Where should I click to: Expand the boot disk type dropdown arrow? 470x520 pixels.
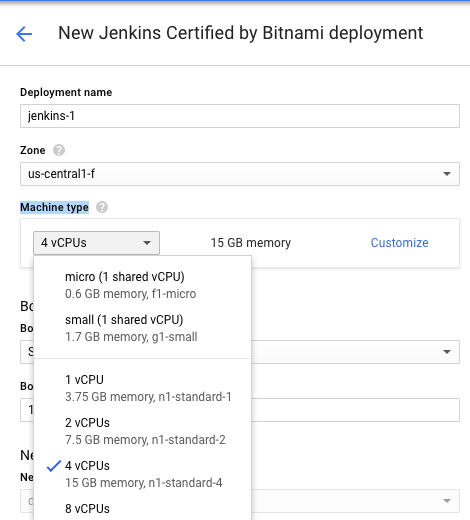click(447, 352)
